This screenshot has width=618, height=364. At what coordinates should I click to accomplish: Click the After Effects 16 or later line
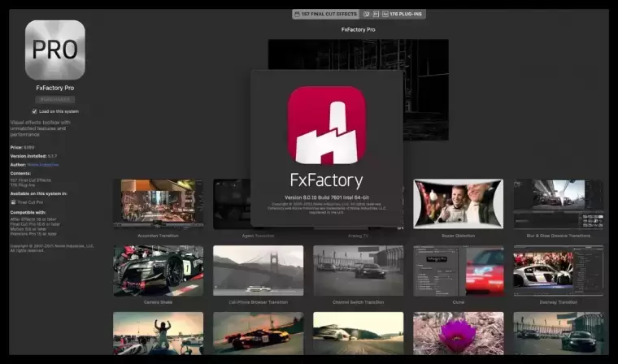pos(33,219)
